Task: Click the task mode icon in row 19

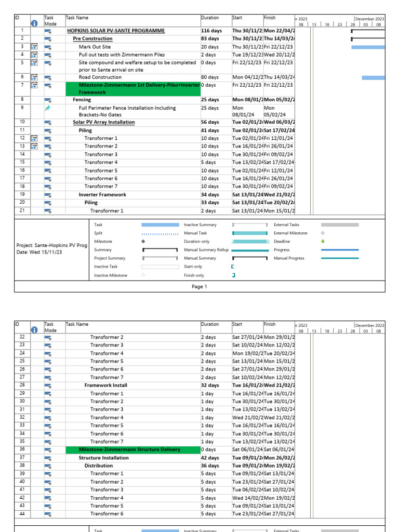Action: click(x=47, y=195)
